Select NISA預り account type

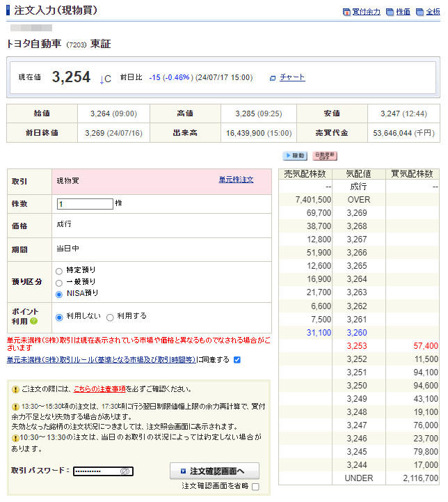tap(59, 294)
